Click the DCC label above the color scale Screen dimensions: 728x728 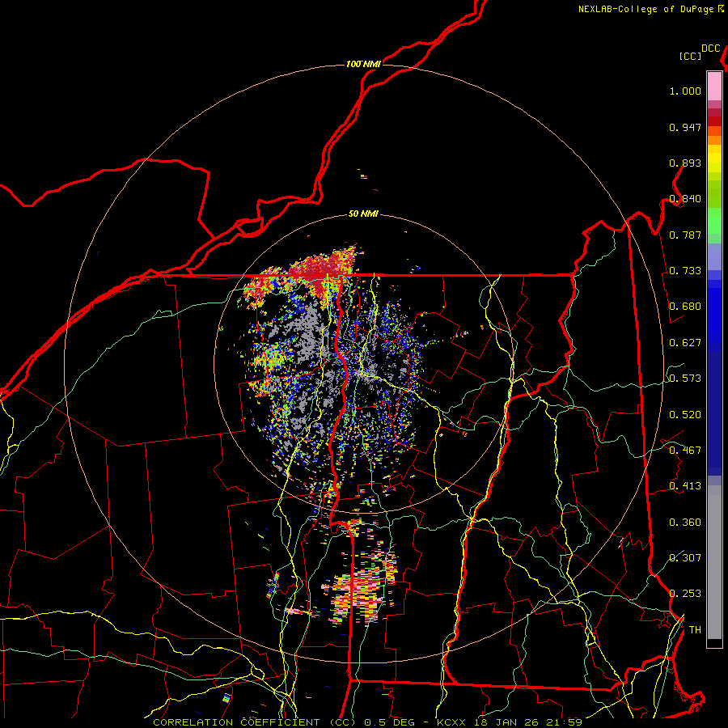[x=710, y=49]
